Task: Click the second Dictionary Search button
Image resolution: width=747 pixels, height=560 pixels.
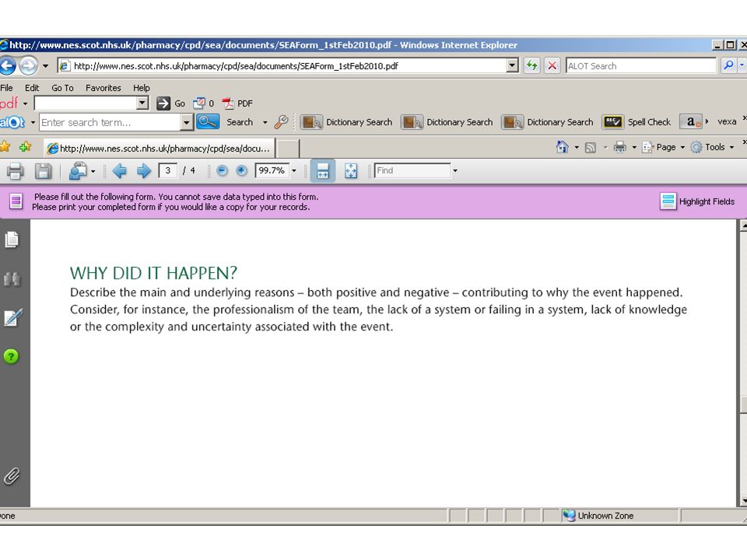Action: pos(447,122)
